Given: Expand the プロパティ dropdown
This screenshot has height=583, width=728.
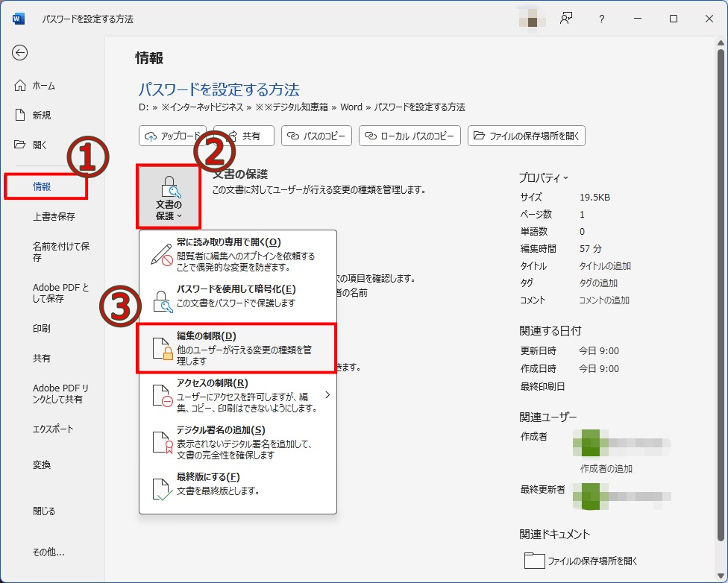Looking at the screenshot, I should (x=544, y=177).
